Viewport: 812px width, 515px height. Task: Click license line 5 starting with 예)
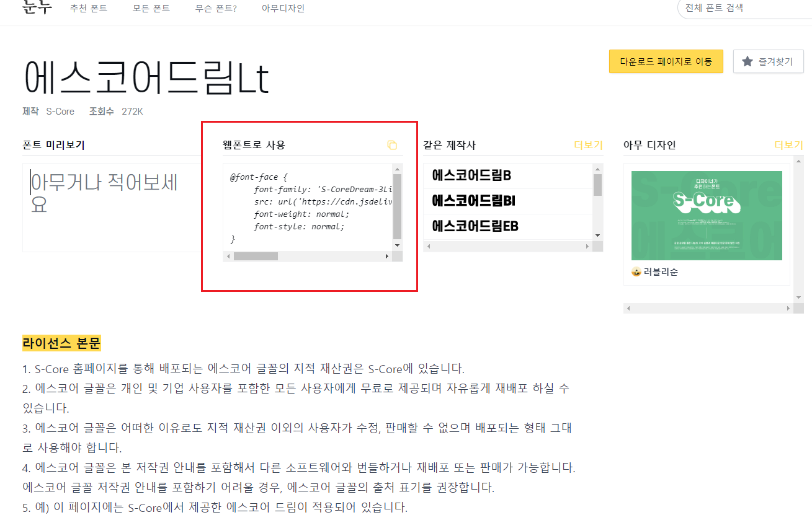point(215,508)
